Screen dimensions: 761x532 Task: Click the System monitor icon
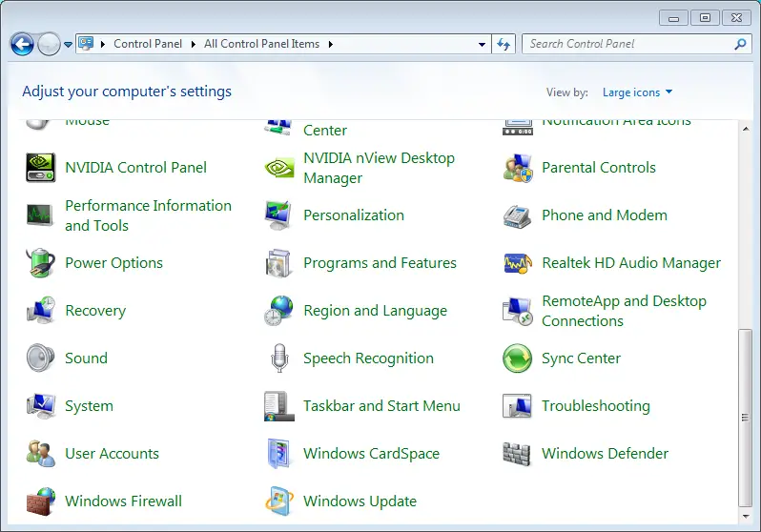40,406
